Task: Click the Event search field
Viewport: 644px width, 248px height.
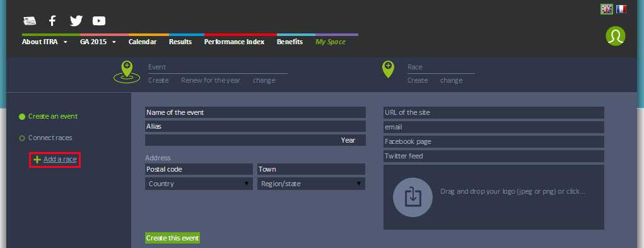Action: pyautogui.click(x=218, y=68)
